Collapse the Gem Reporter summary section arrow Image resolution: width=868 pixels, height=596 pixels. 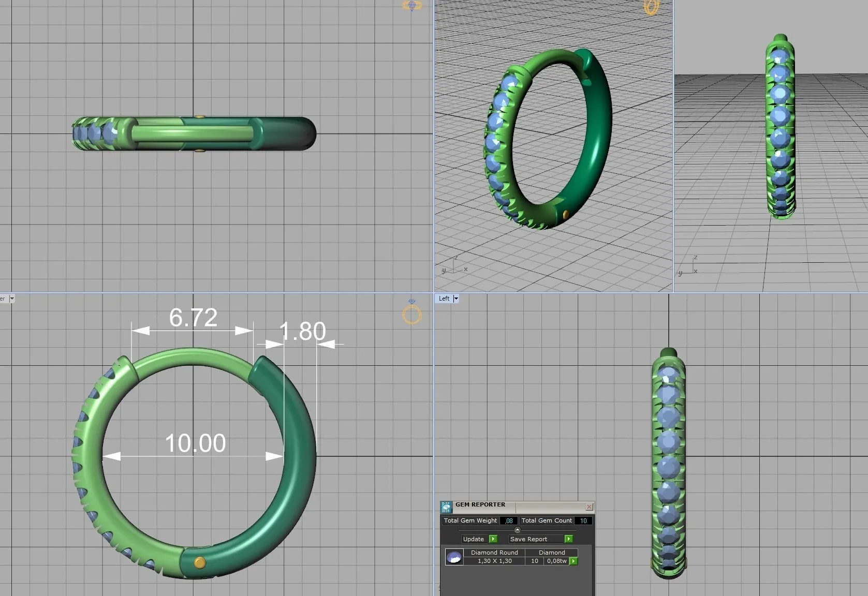point(517,530)
